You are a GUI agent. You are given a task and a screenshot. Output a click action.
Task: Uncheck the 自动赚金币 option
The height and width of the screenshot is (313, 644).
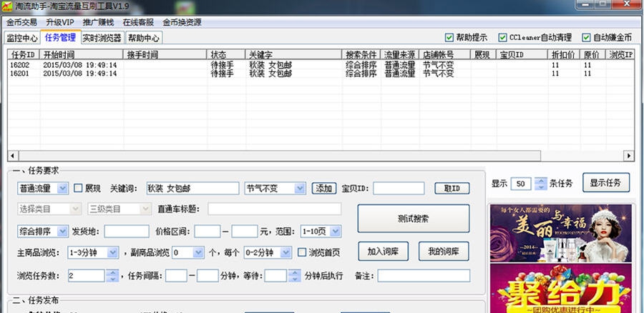pos(587,38)
